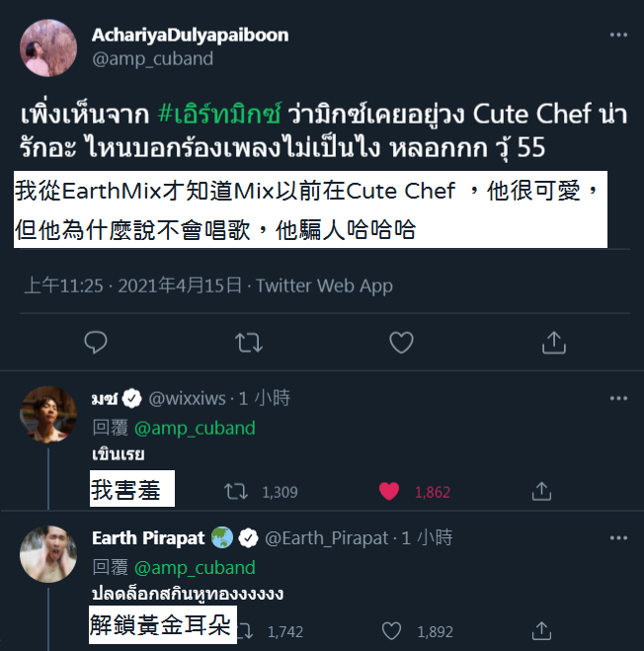The width and height of the screenshot is (644, 651).
Task: Open the @amp_cuband mention in Earth Pirapat's reply
Action: pyautogui.click(x=195, y=568)
